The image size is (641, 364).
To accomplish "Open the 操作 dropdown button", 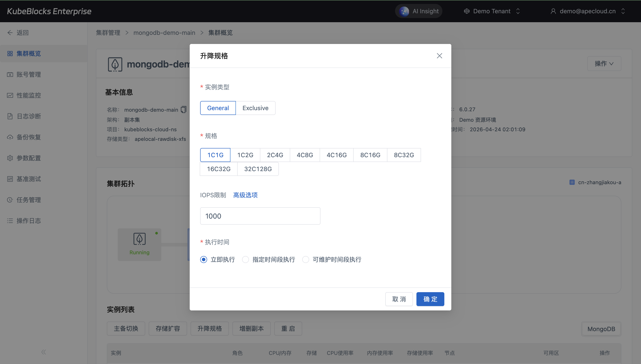I will tap(604, 64).
